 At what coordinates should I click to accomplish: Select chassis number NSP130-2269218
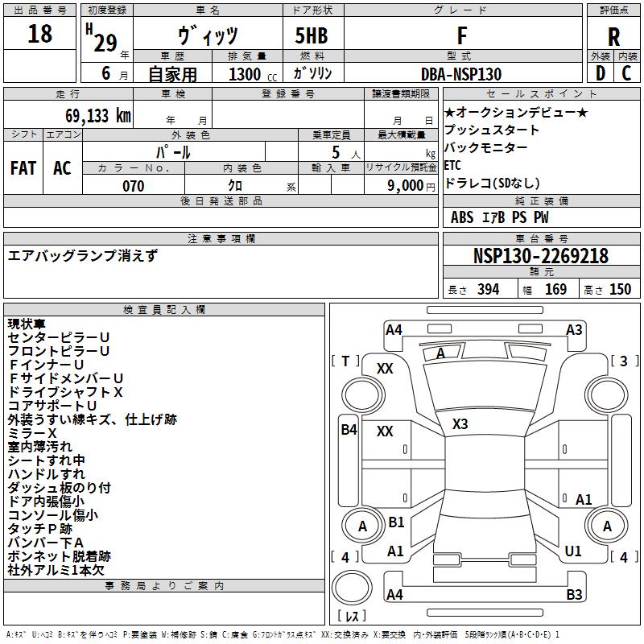[541, 256]
